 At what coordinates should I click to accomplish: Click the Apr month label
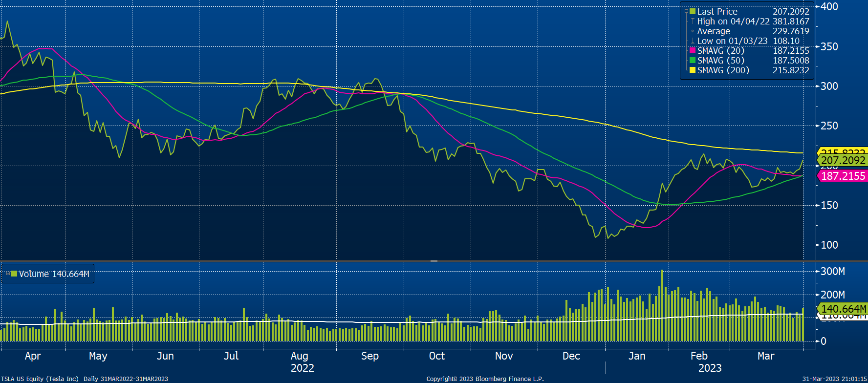click(33, 356)
